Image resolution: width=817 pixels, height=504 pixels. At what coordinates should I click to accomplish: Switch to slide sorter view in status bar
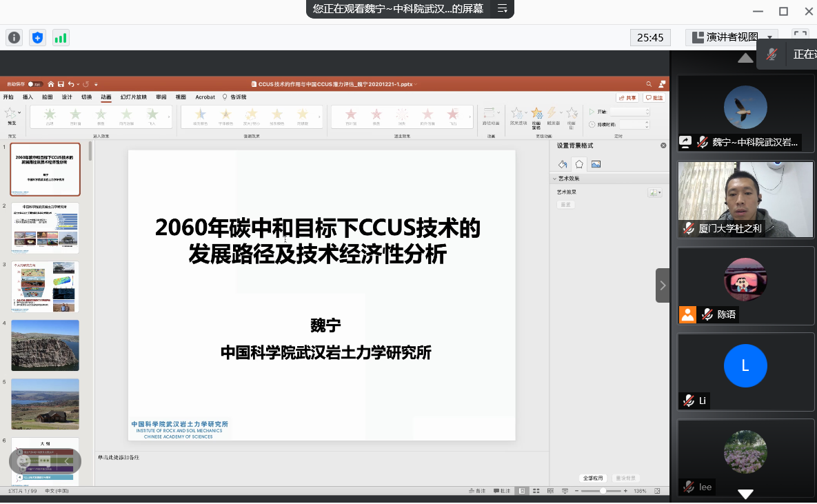(536, 491)
